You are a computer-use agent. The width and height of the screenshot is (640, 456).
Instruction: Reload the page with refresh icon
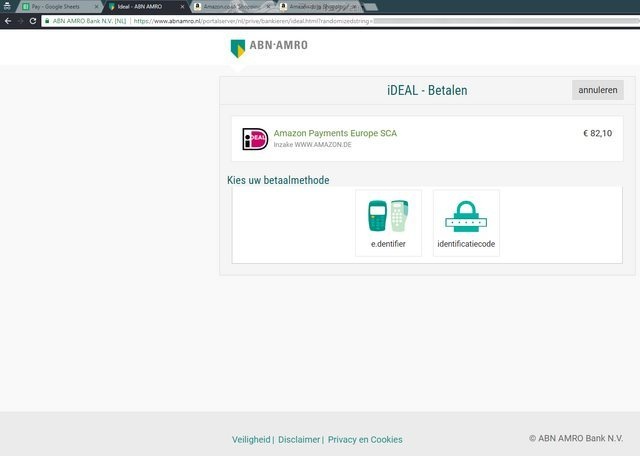[x=33, y=21]
